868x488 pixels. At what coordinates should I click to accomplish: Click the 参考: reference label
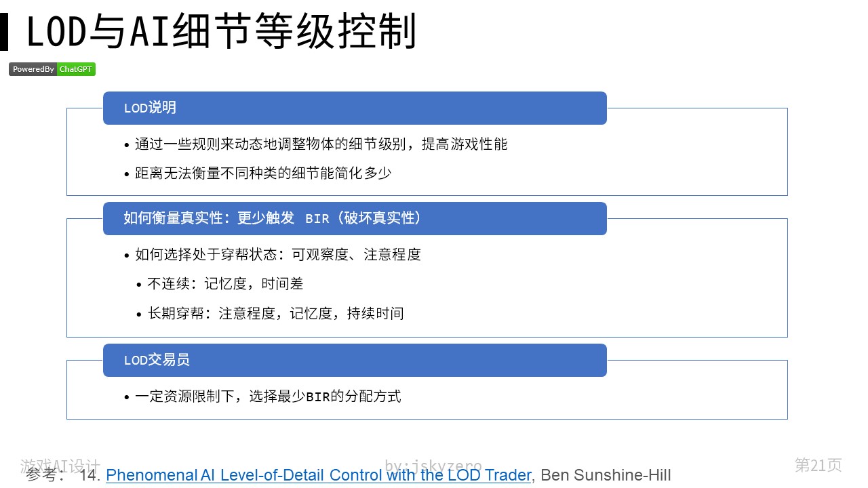point(46,475)
